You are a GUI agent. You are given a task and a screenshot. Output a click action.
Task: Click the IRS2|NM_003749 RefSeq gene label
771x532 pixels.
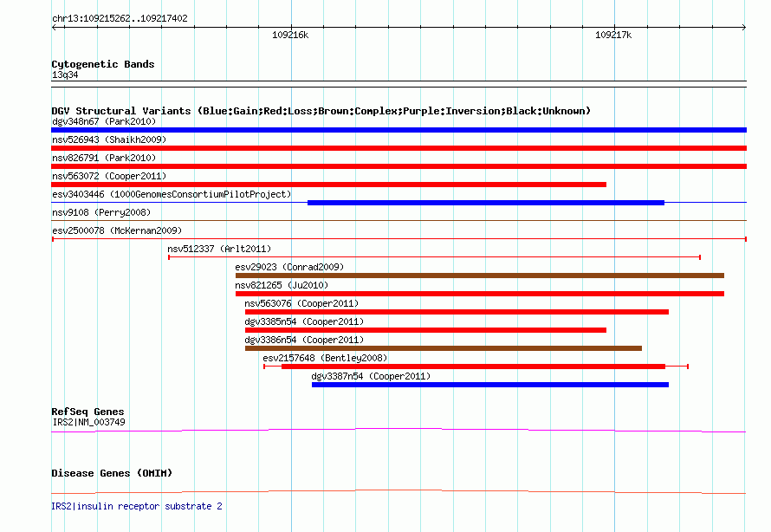click(88, 422)
